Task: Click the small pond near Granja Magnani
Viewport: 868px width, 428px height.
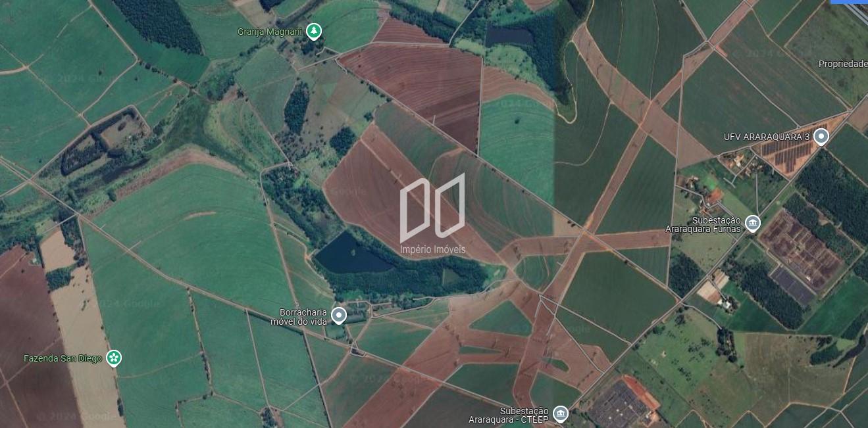Action: tap(509, 36)
